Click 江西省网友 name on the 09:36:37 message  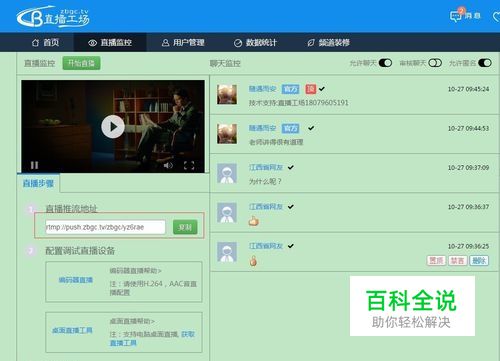point(266,207)
